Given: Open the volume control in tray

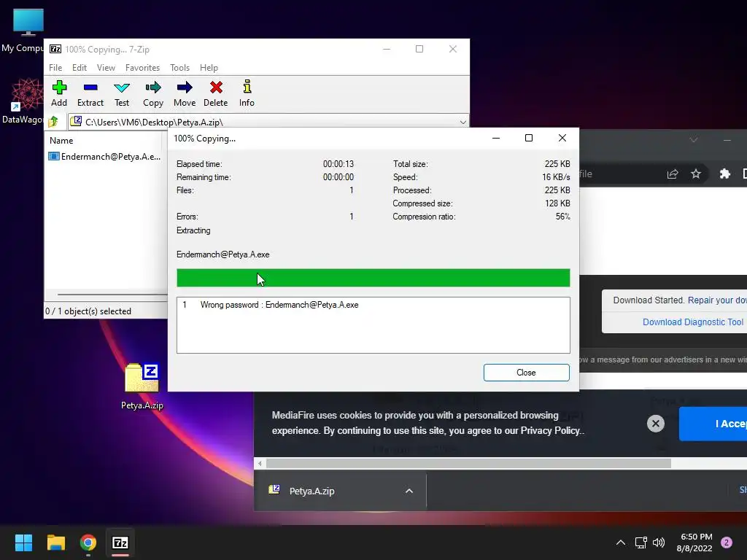Looking at the screenshot, I should pyautogui.click(x=659, y=542).
